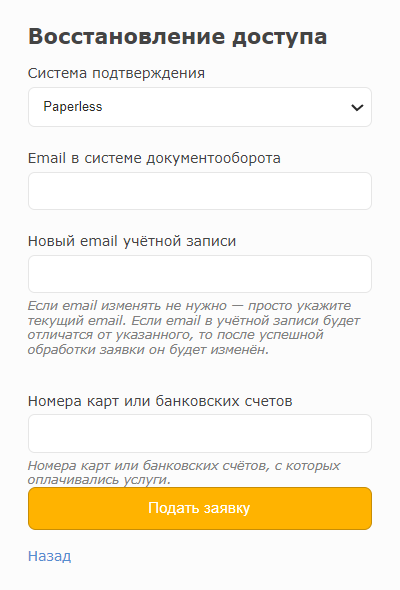Click the hint line Номера карт или банковских счётов, с которых
This screenshot has width=400, height=590.
[x=184, y=466]
